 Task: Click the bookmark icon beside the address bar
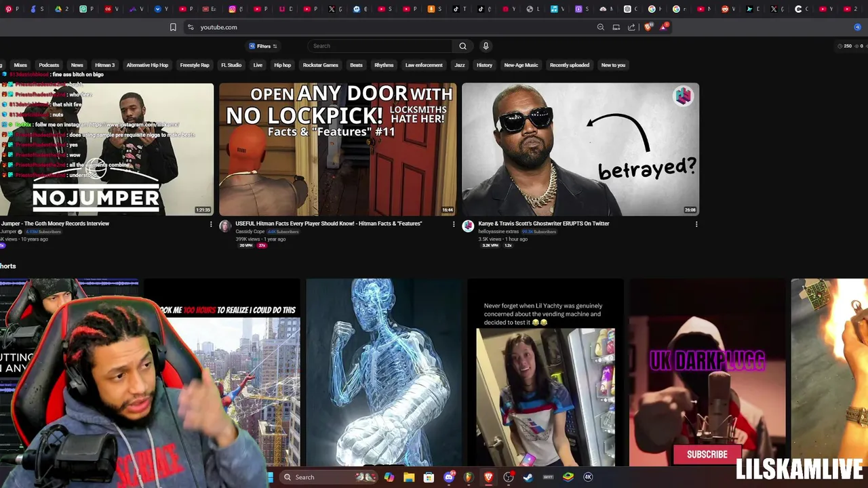[173, 27]
